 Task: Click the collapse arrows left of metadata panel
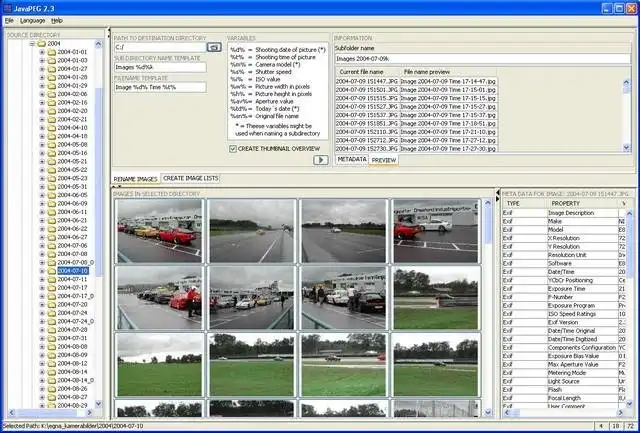tap(498, 195)
